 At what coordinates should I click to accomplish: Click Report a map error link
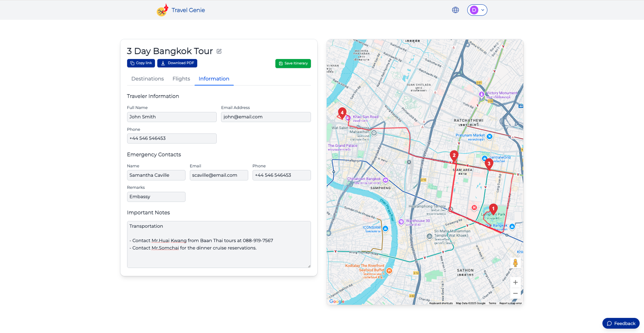(510, 303)
